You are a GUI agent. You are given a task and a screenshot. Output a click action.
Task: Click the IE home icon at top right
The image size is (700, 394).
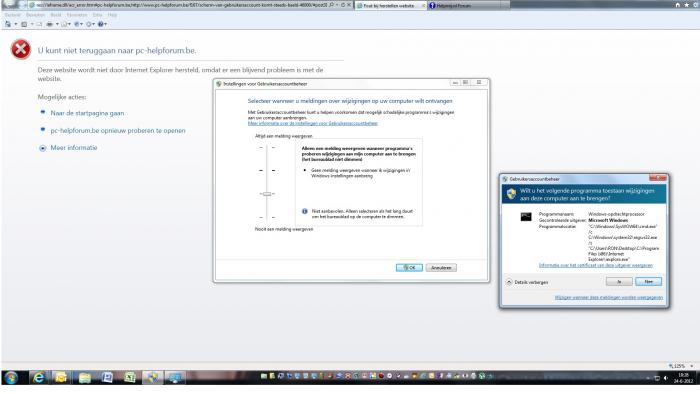(678, 5)
